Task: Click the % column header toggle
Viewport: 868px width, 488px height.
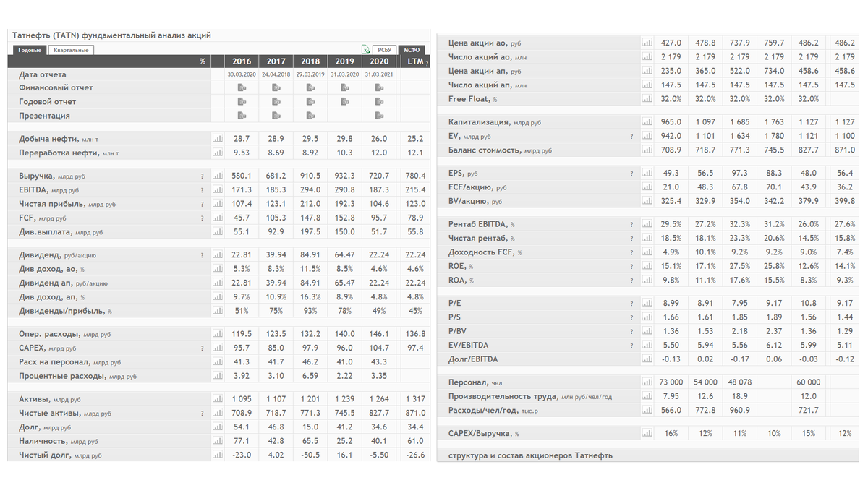Action: click(x=203, y=61)
